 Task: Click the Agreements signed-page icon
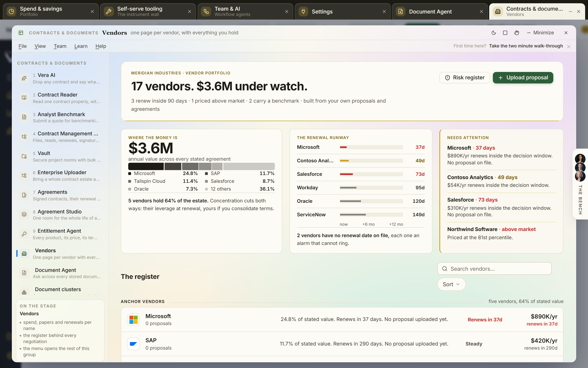click(24, 195)
